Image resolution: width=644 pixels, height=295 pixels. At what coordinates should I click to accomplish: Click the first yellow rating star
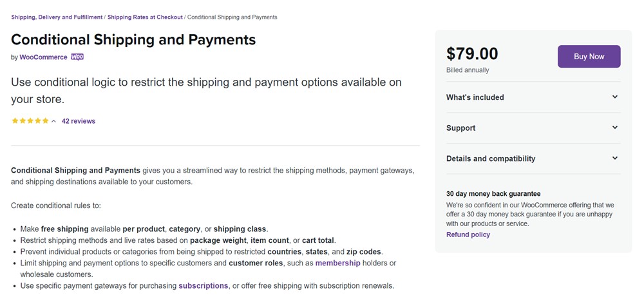pos(15,121)
